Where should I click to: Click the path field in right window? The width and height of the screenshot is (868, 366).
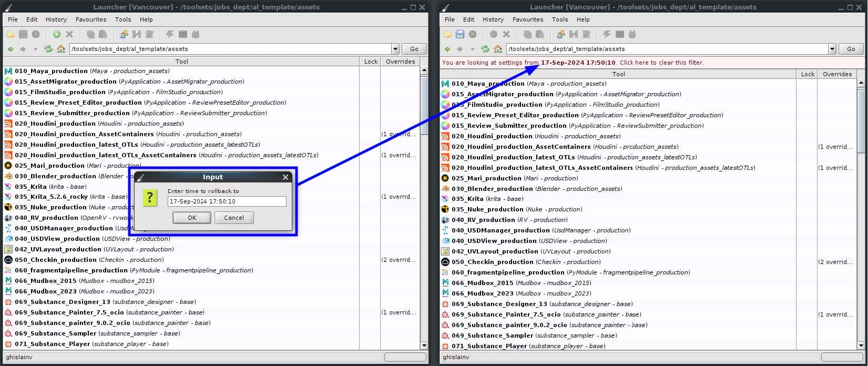(x=667, y=49)
